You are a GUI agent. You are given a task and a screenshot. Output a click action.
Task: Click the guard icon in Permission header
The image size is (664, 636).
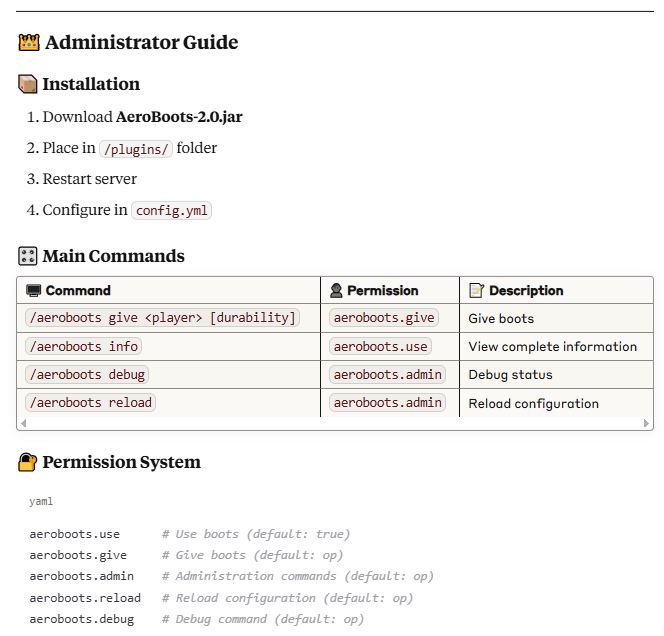(x=336, y=291)
